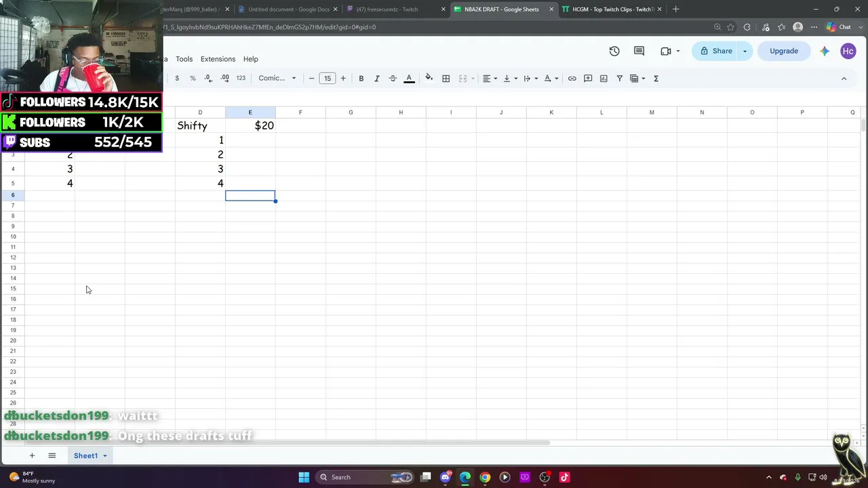
Task: Open the Windows Start menu
Action: coord(304,477)
